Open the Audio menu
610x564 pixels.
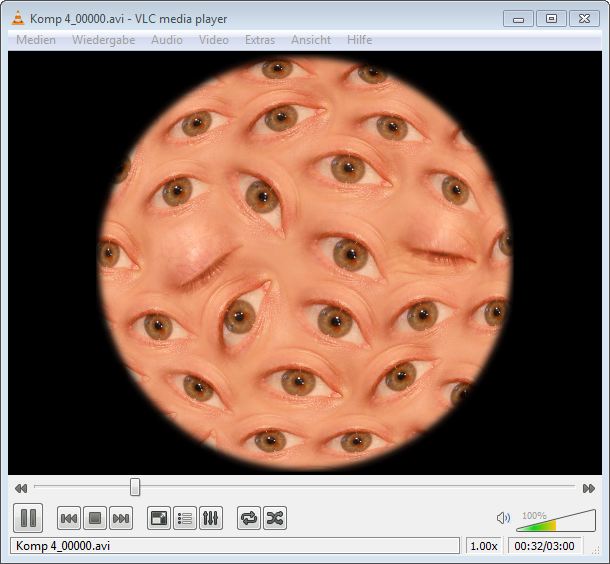(167, 40)
